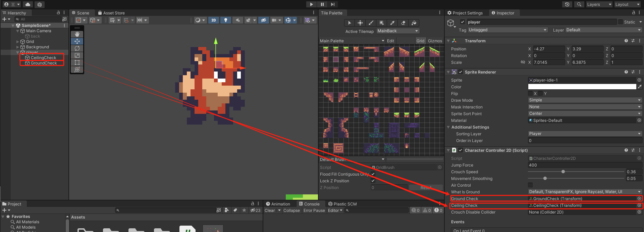Enable the Static checkbox
644x232 pixels.
621,22
